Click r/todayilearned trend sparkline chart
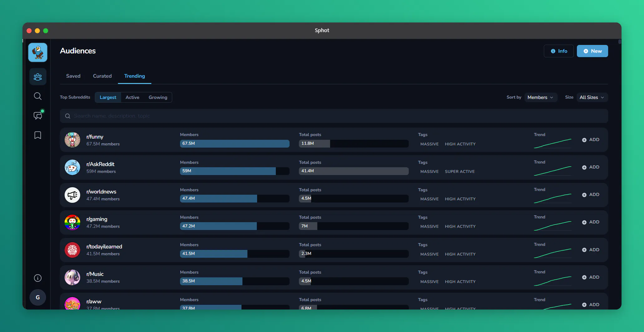Screen dimensions: 644x332 (553, 253)
